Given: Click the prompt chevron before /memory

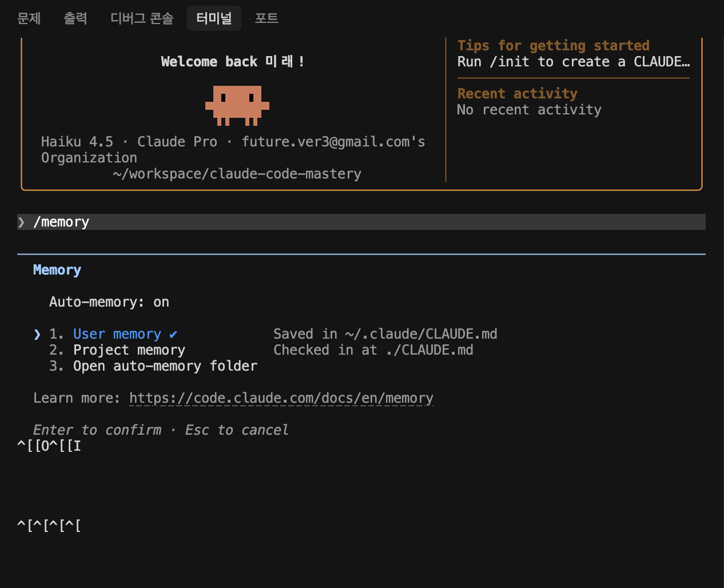Looking at the screenshot, I should point(22,222).
